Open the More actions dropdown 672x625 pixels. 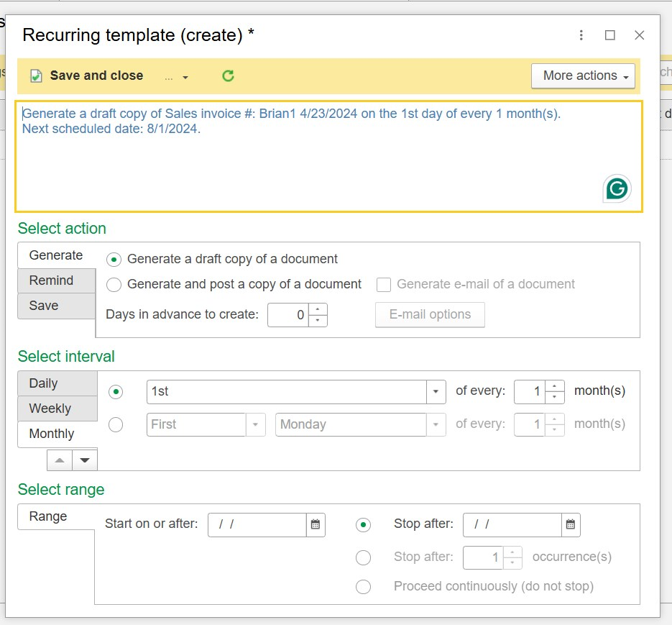click(x=583, y=76)
